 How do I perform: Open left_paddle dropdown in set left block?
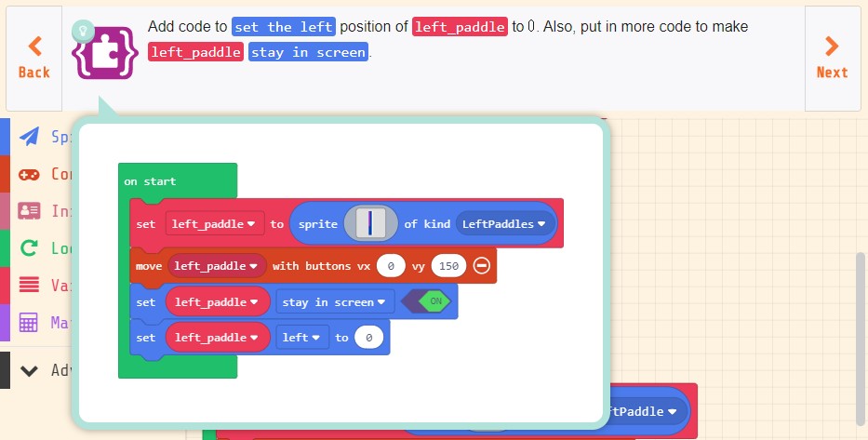[x=217, y=338]
